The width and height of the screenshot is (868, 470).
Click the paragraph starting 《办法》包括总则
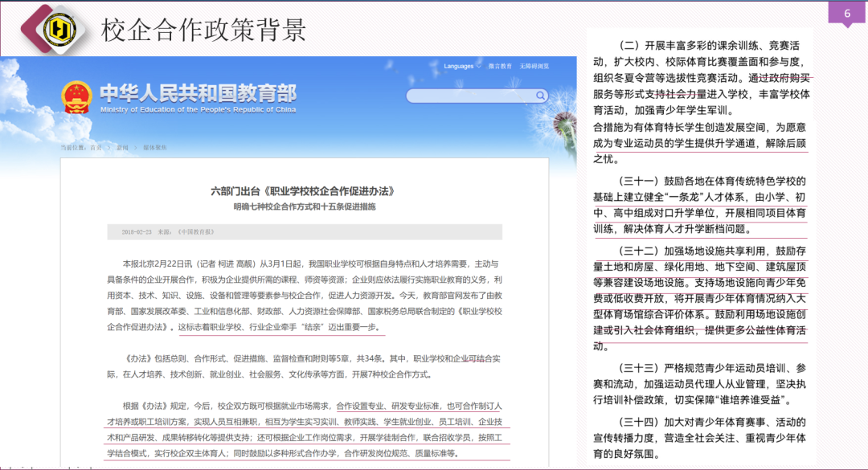[305, 366]
